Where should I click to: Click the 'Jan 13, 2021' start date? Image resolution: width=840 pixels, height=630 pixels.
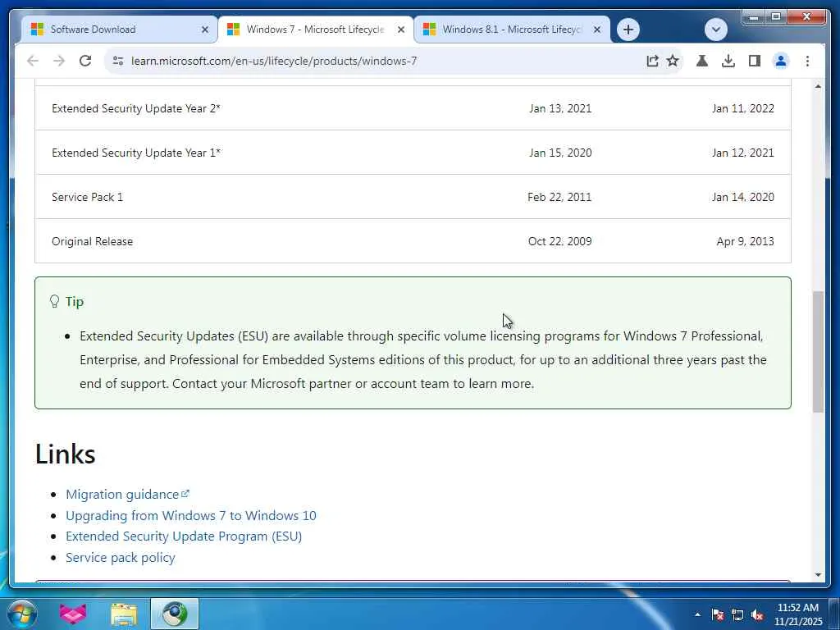(560, 108)
